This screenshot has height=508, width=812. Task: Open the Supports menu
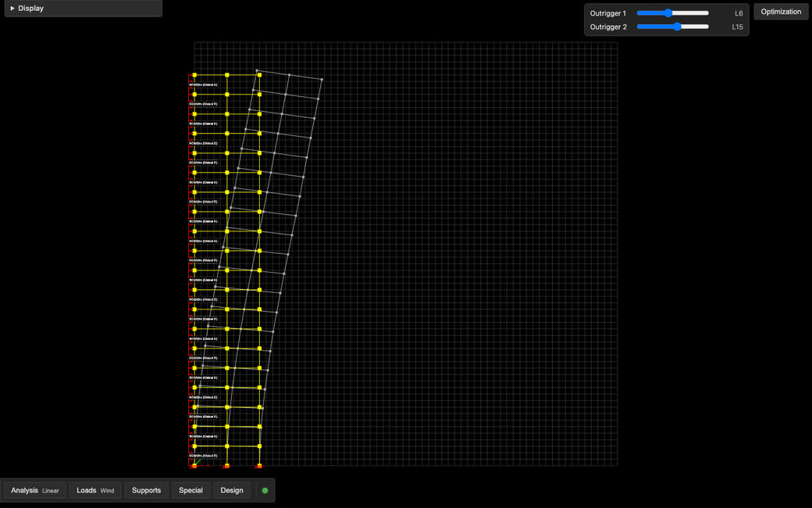coord(146,490)
